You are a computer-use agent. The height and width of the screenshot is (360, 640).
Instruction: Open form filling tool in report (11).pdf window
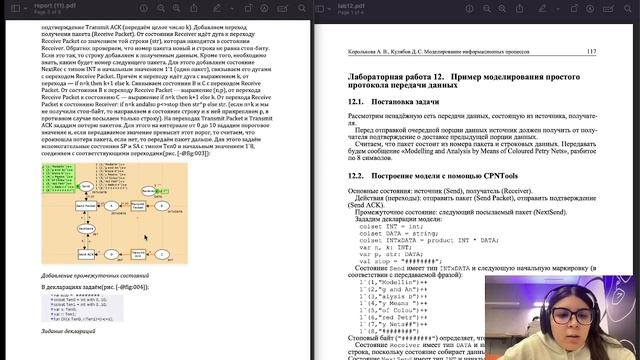(282, 8)
